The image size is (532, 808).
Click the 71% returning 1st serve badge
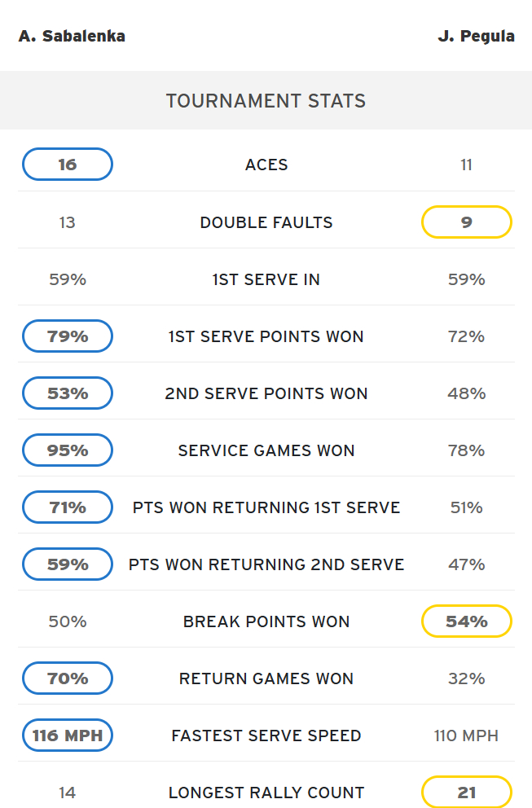tap(68, 507)
